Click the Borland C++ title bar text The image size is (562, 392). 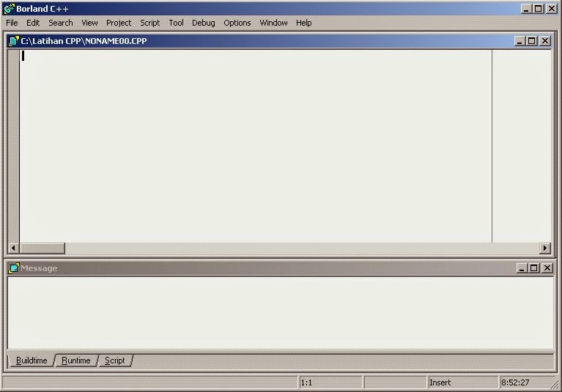pyautogui.click(x=42, y=9)
